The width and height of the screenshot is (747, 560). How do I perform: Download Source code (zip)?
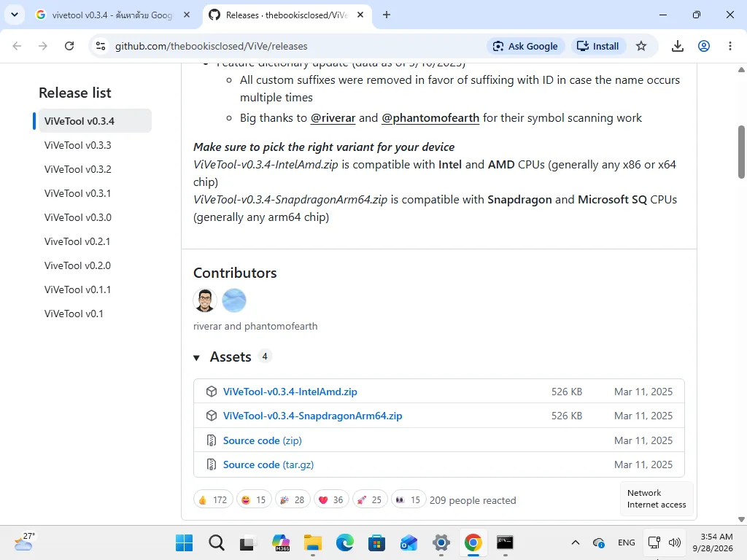(x=262, y=440)
